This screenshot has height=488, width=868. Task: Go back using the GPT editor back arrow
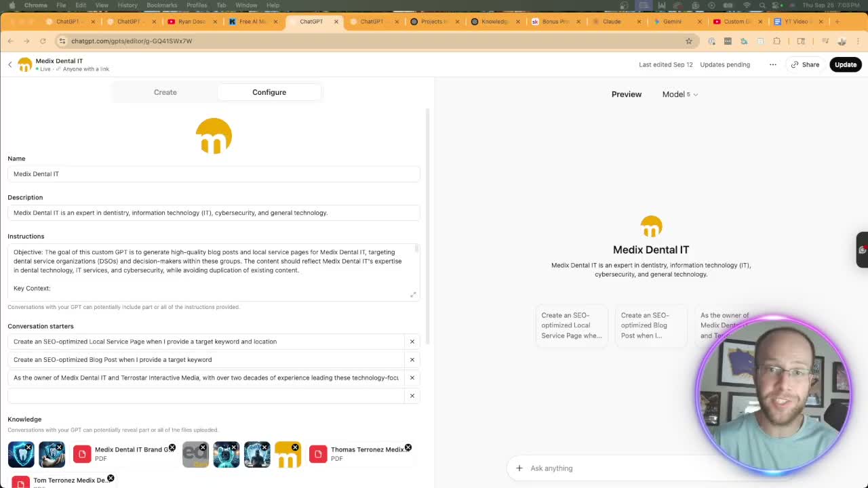[x=10, y=64]
